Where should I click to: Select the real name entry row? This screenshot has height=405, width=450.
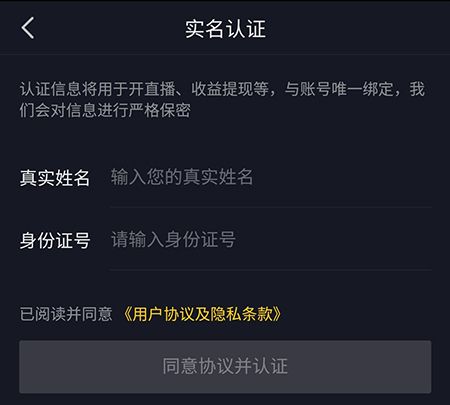pos(225,177)
